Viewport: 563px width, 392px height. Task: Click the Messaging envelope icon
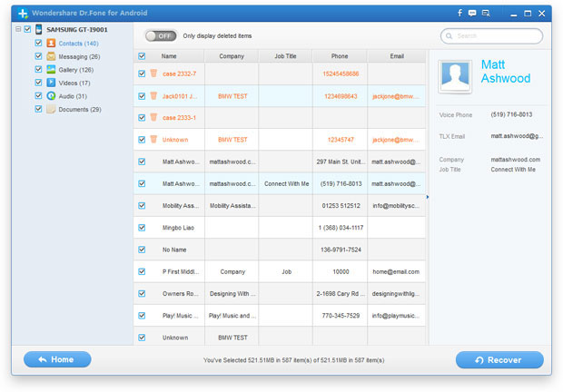(x=51, y=56)
